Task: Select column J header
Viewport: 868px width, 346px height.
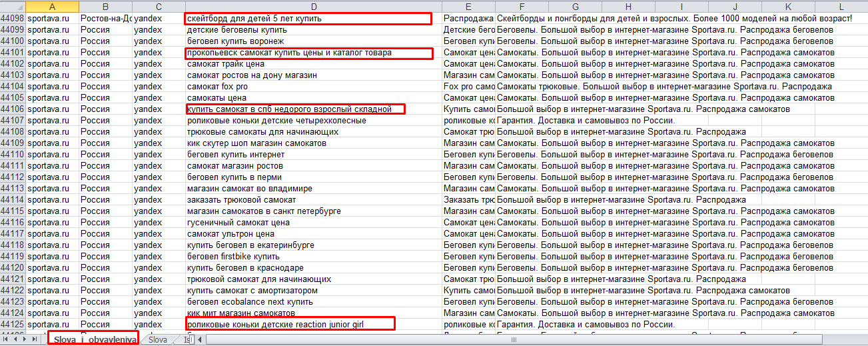Action: pyautogui.click(x=735, y=7)
